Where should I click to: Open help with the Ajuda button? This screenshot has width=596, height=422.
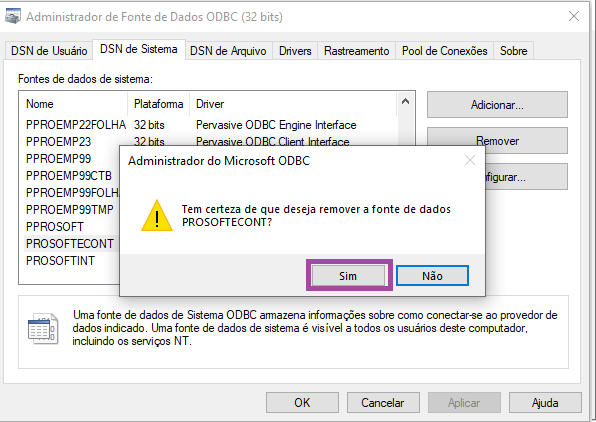[x=545, y=403]
